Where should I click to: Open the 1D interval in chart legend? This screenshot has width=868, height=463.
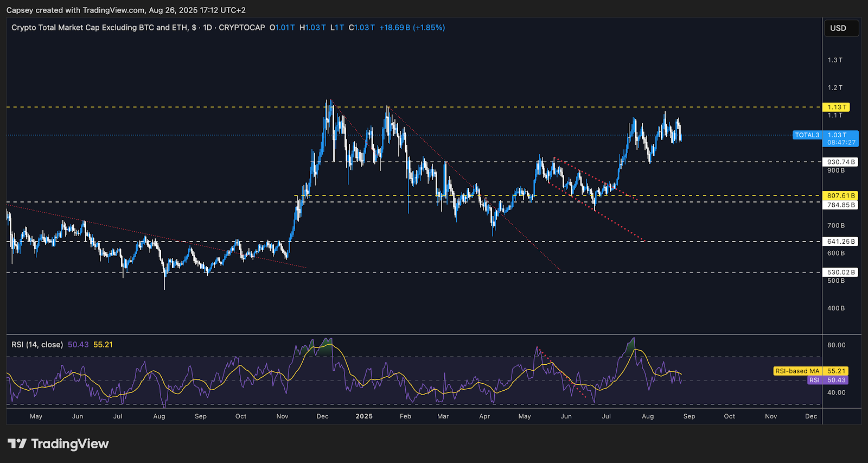(x=207, y=28)
